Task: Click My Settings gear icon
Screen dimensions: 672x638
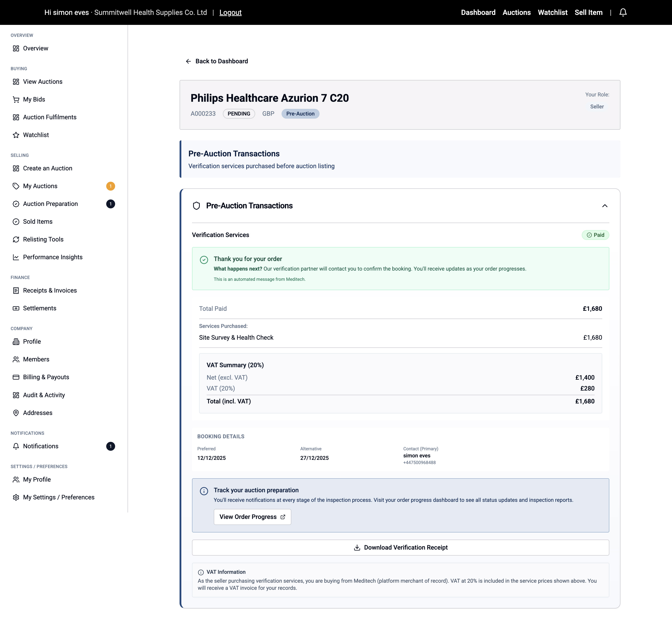Action: pyautogui.click(x=16, y=497)
